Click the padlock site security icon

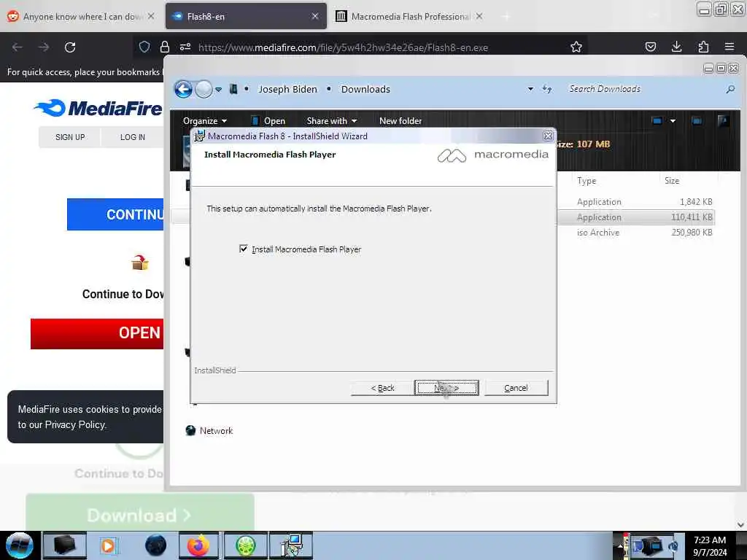(x=165, y=47)
